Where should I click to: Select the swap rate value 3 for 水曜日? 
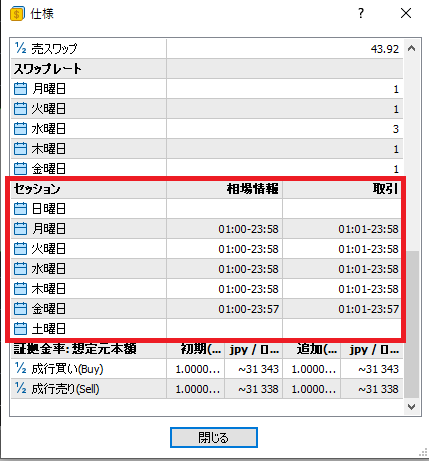[x=396, y=129]
